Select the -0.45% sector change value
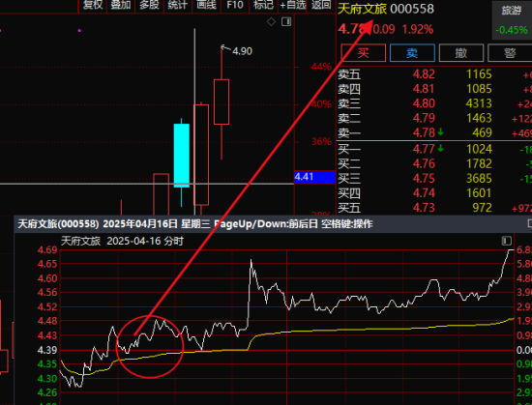532x405 pixels. point(512,30)
